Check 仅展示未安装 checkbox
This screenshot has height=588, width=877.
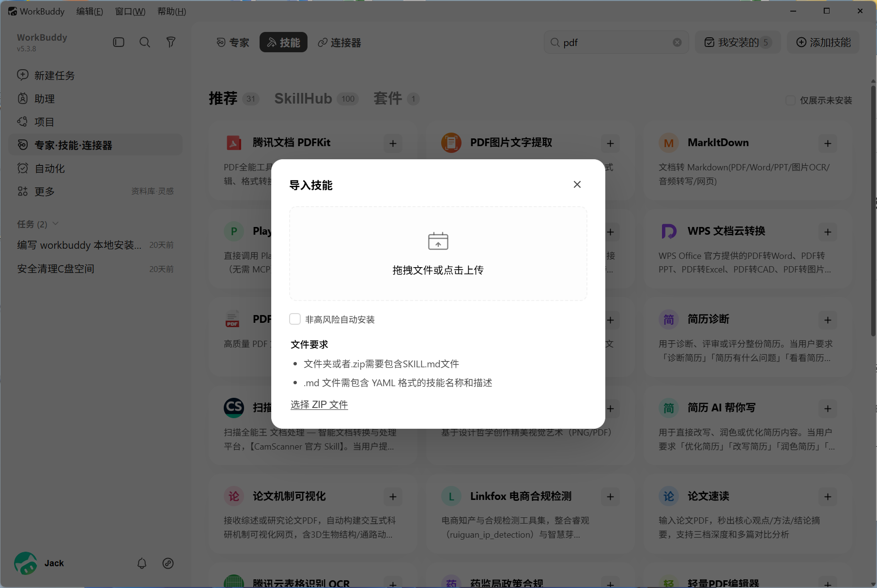pos(790,100)
